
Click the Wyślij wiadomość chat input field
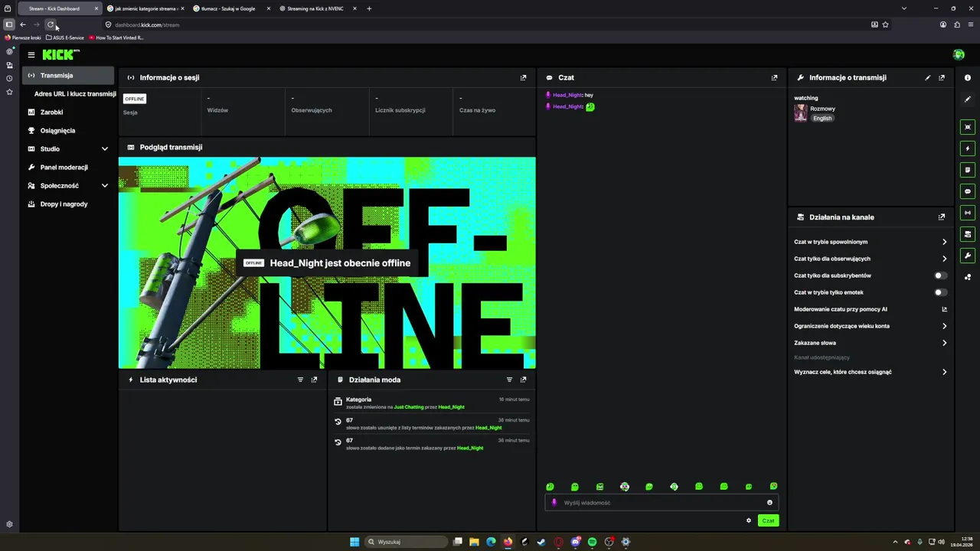[661, 503]
